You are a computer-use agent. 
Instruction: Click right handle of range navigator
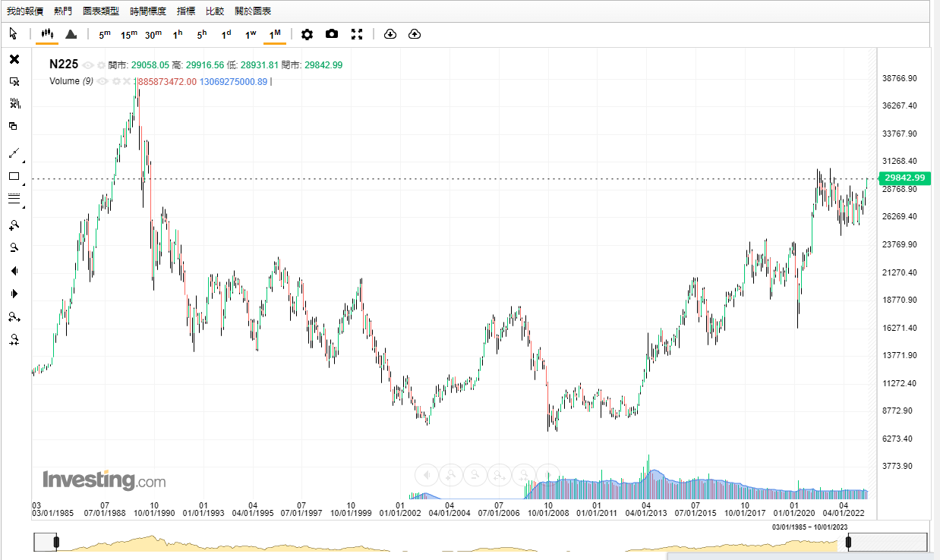coord(848,542)
